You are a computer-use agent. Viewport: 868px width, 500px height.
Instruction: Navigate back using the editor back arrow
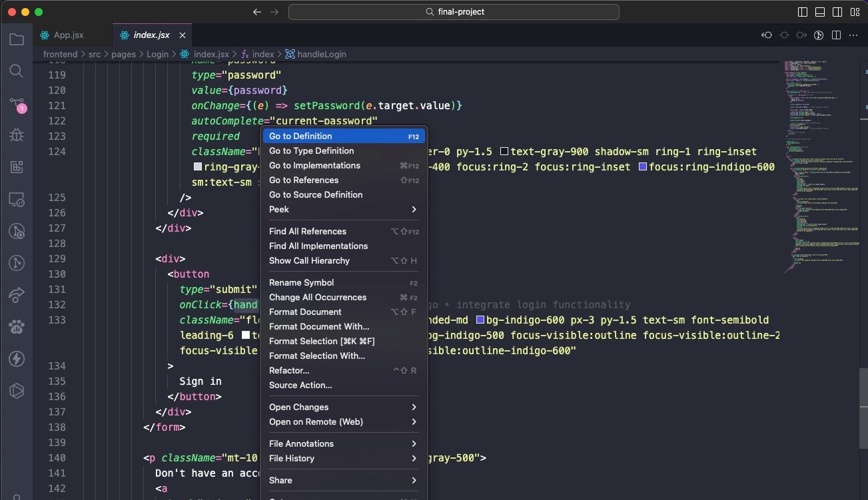[x=256, y=11]
